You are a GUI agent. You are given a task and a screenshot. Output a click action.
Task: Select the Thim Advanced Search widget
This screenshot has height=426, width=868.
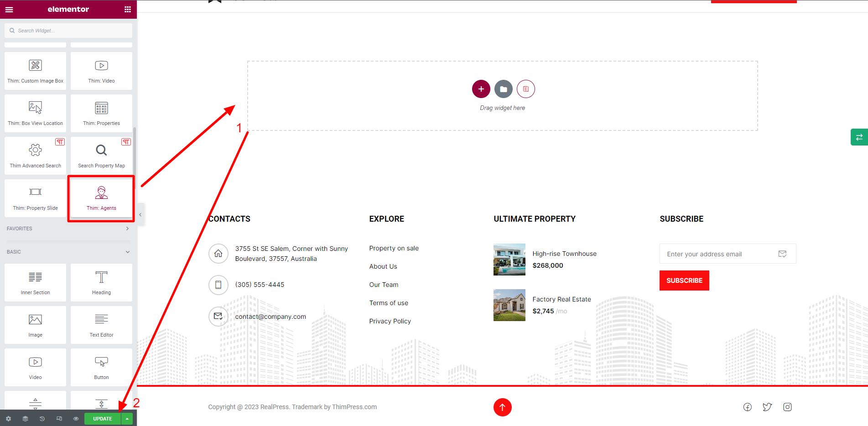pos(35,156)
